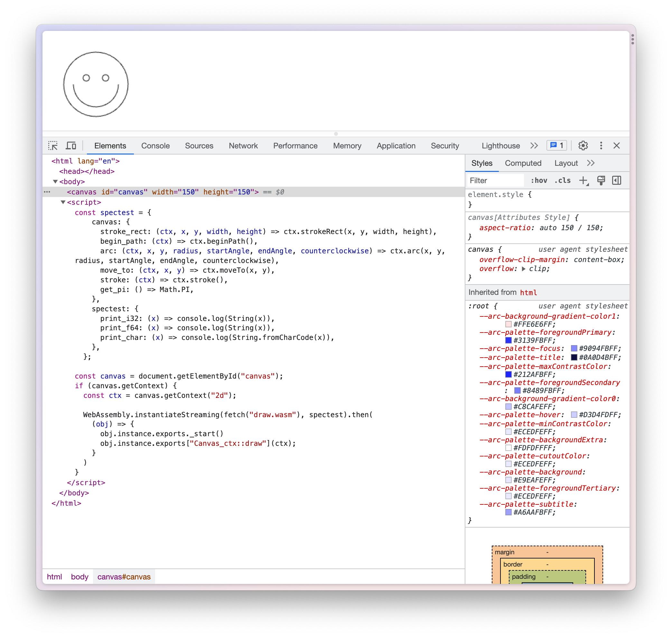Click the new style rule plus icon

(583, 181)
